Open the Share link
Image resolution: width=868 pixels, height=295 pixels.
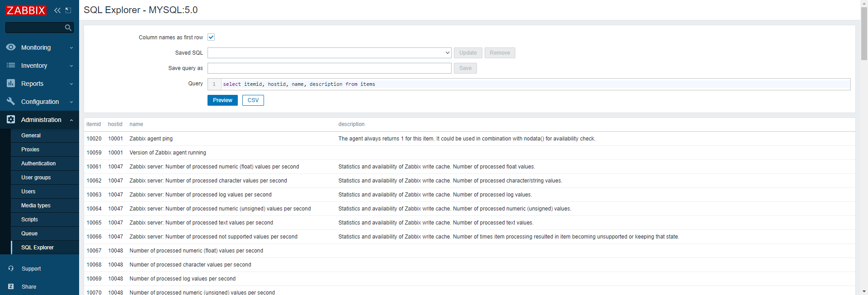[x=29, y=287]
